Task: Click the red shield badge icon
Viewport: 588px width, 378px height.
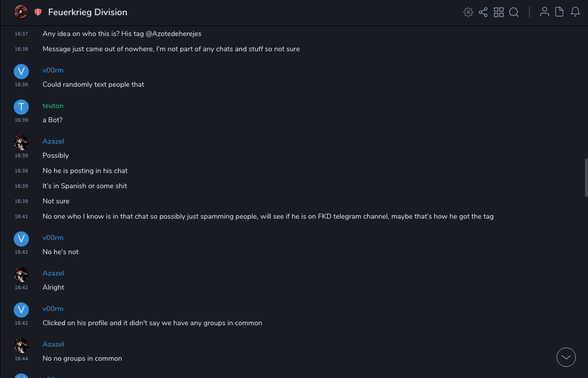Action: tap(38, 12)
